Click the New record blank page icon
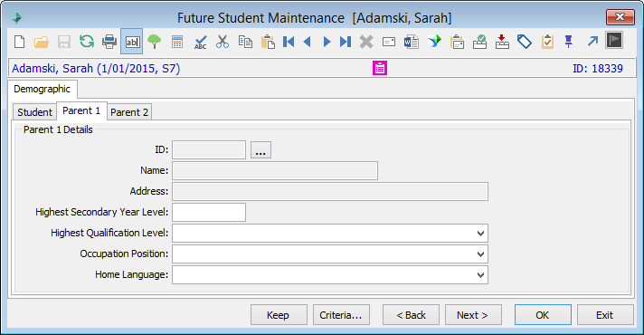This screenshot has width=644, height=335. pos(19,42)
